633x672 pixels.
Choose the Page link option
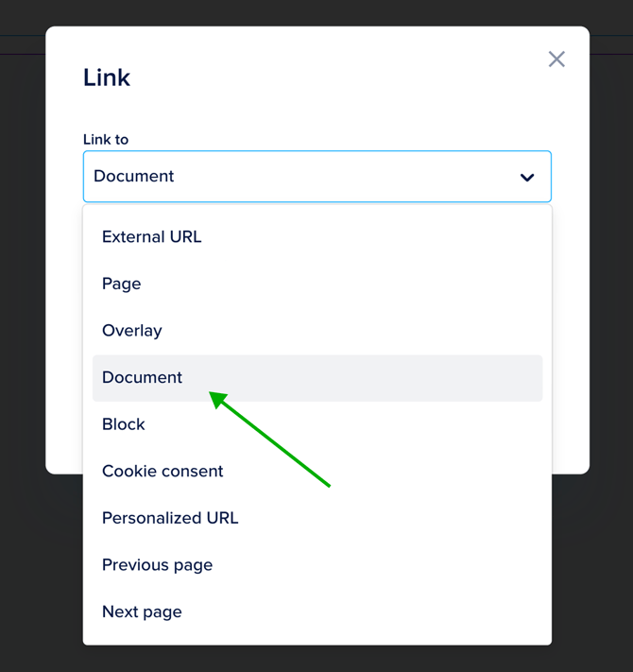pos(122,284)
